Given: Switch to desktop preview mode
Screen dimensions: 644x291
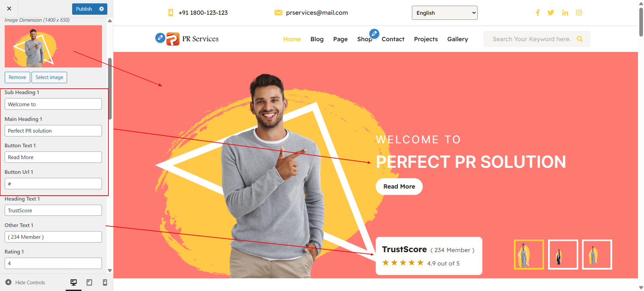Looking at the screenshot, I should 73,283.
